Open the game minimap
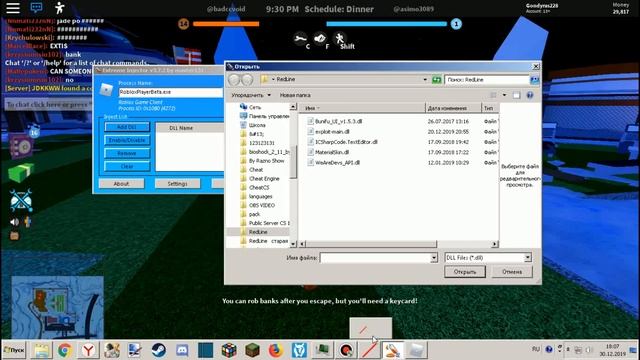The image size is (640, 360). 57,307
